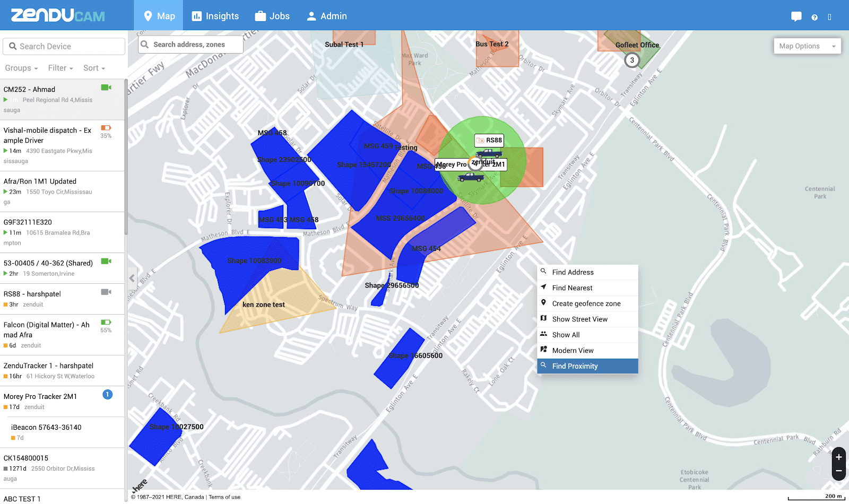Choose Modern View from context menu

587,351
